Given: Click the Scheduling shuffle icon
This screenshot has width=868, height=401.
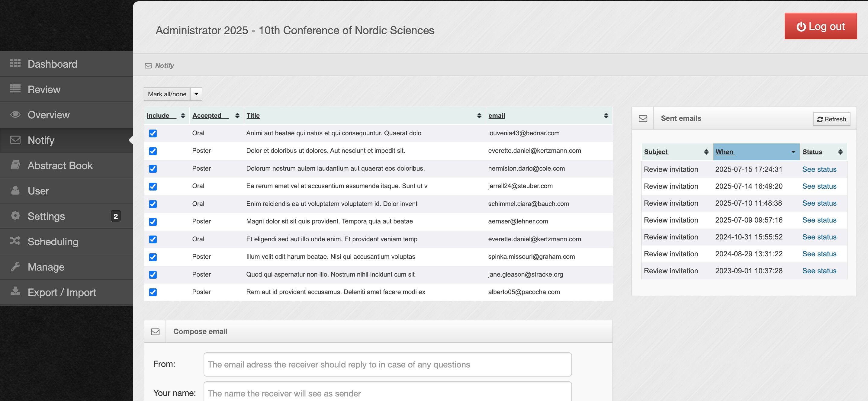Looking at the screenshot, I should pyautogui.click(x=15, y=241).
